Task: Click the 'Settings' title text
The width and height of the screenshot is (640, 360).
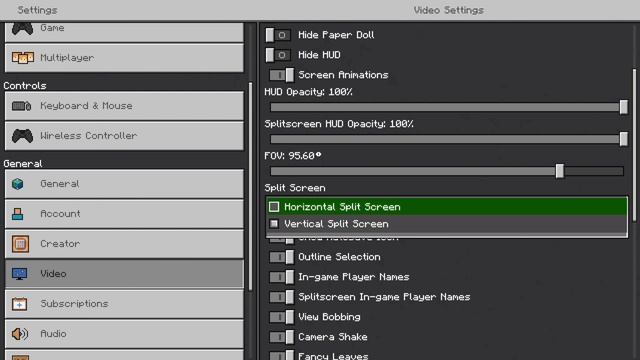Action: (37, 10)
